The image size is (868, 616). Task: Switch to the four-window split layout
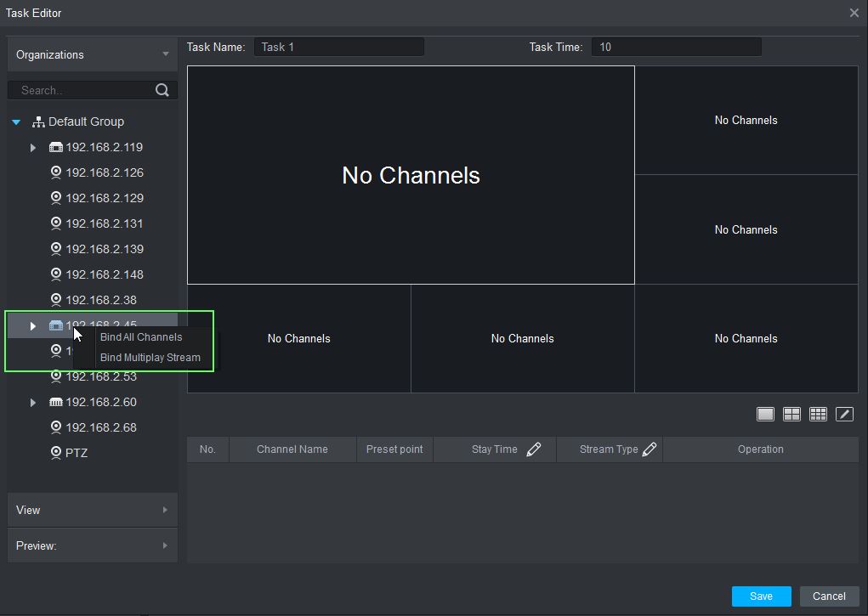pyautogui.click(x=791, y=414)
